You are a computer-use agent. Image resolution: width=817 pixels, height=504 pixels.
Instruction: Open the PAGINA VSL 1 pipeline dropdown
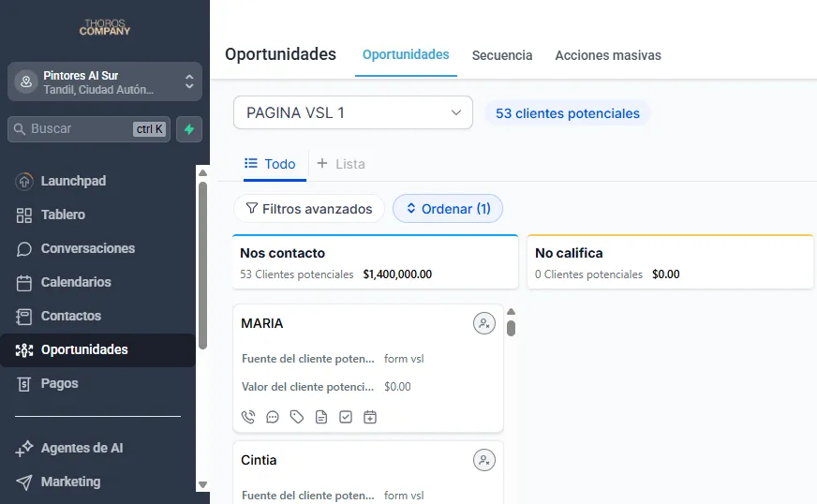pyautogui.click(x=352, y=112)
